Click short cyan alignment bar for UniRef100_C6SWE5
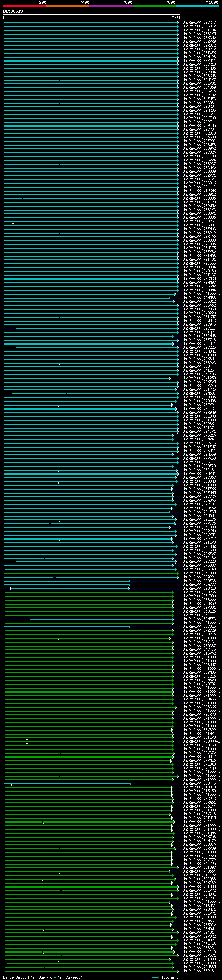 67,627
